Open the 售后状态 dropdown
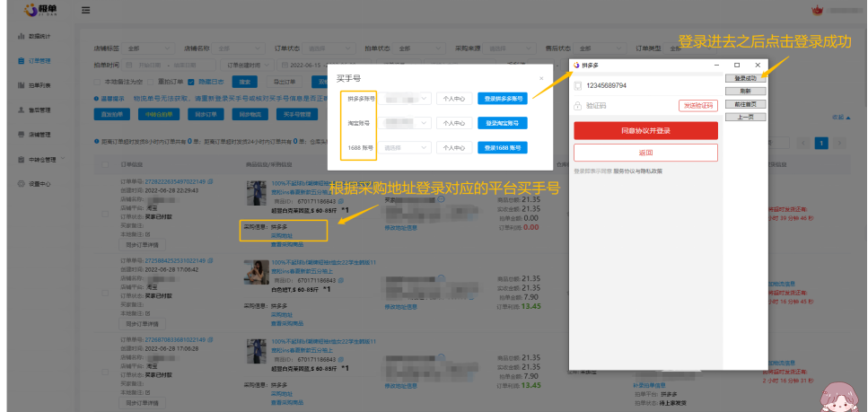The width and height of the screenshot is (868, 412). click(600, 48)
